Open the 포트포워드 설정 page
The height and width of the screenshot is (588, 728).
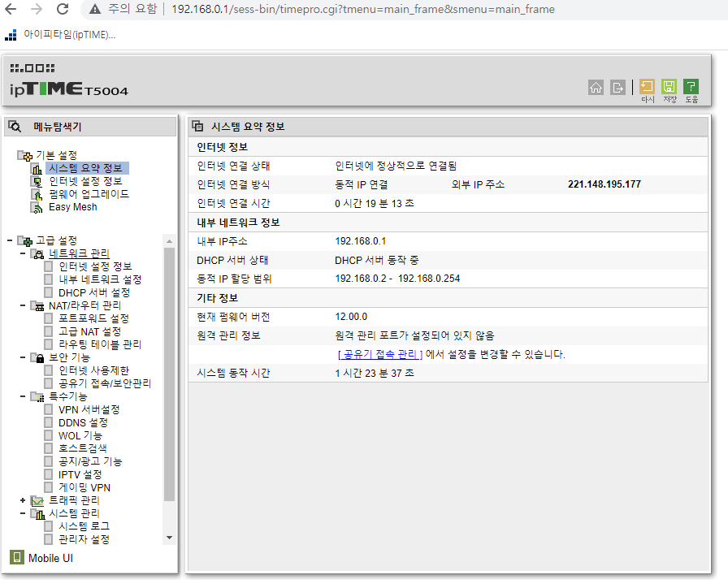(x=93, y=318)
